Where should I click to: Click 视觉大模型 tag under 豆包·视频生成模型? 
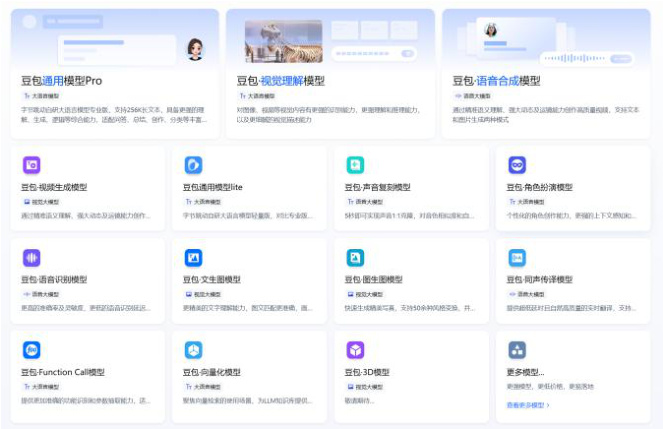click(x=42, y=202)
